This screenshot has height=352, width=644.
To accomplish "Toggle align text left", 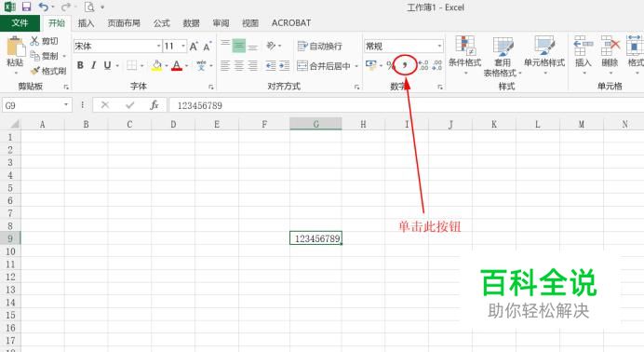I will point(224,66).
